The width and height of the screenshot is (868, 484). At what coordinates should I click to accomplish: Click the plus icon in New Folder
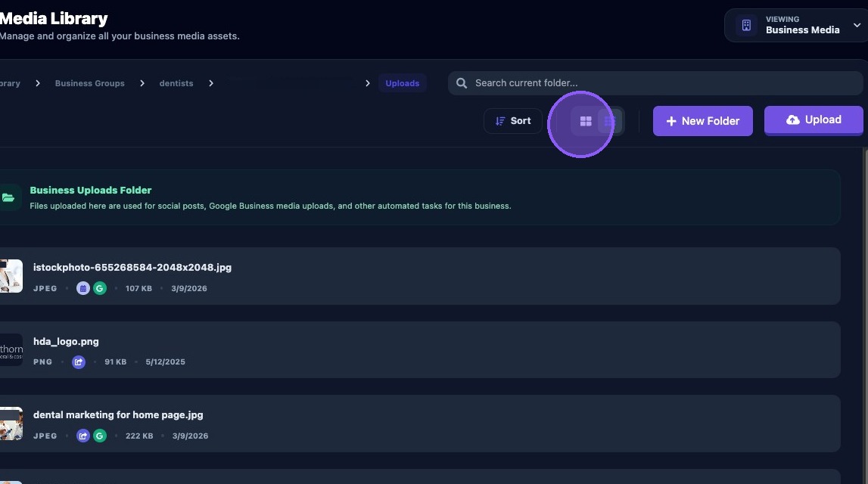pos(671,121)
